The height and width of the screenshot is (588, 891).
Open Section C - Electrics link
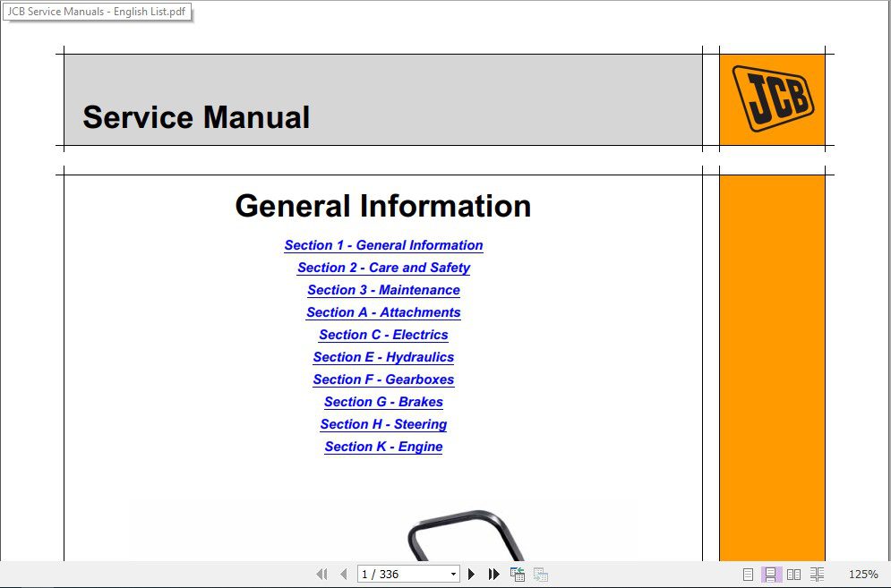click(x=383, y=335)
